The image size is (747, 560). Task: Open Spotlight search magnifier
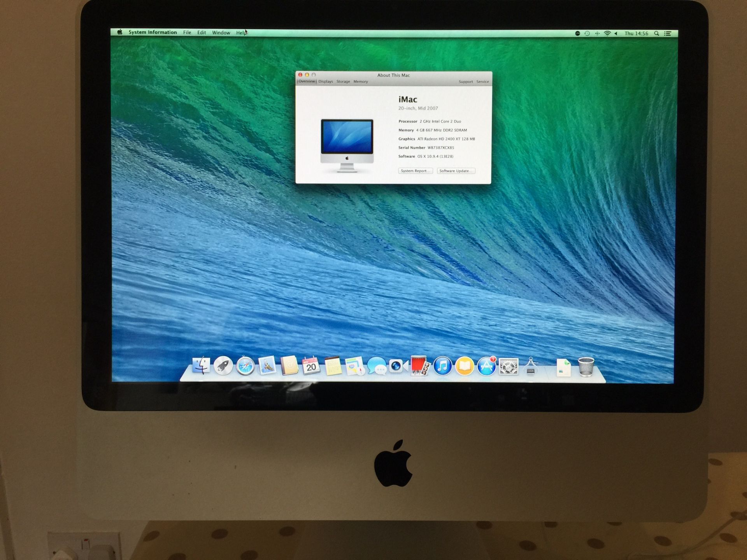click(656, 33)
